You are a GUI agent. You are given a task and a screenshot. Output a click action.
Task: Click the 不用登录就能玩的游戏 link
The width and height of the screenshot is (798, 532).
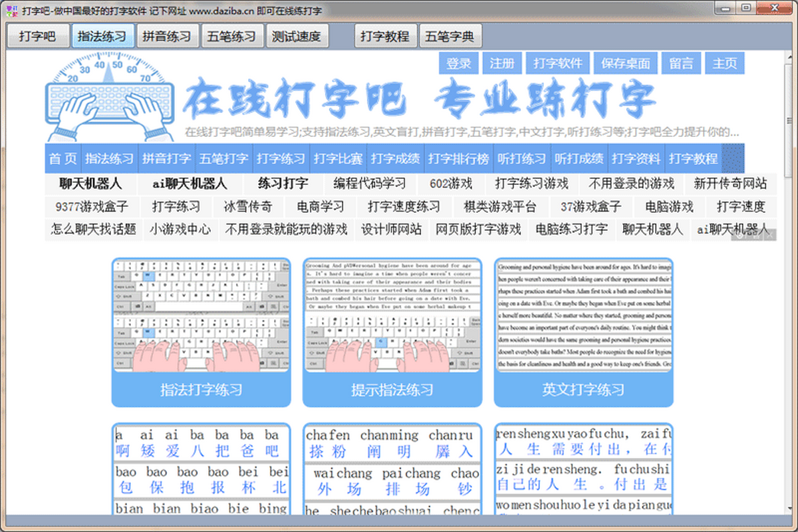pyautogui.click(x=286, y=229)
